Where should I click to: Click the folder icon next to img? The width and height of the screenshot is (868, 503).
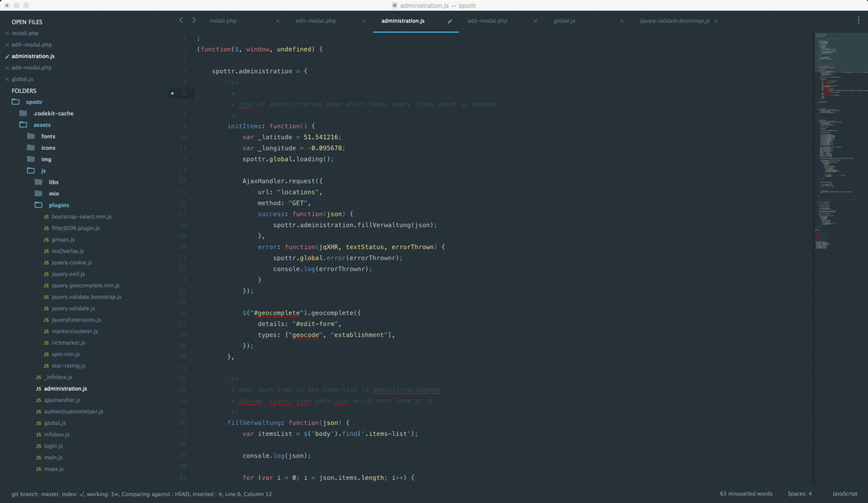click(30, 159)
